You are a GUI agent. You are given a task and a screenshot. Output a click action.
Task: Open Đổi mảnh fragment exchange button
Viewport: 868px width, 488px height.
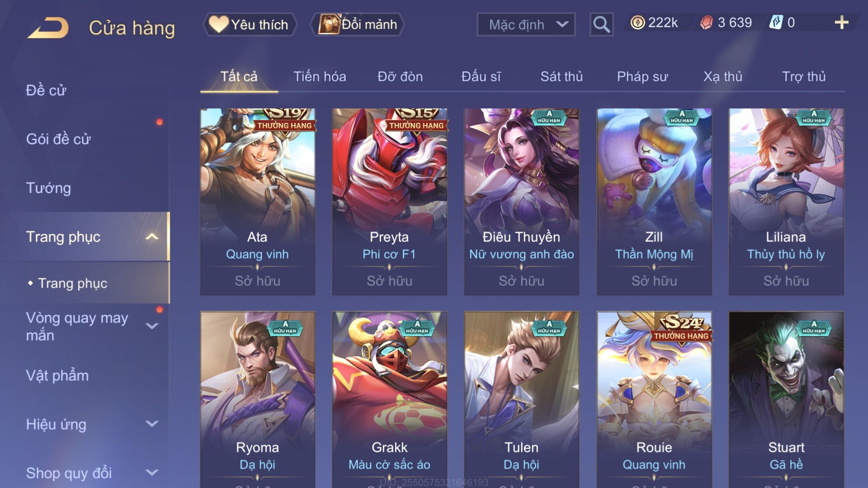[358, 25]
